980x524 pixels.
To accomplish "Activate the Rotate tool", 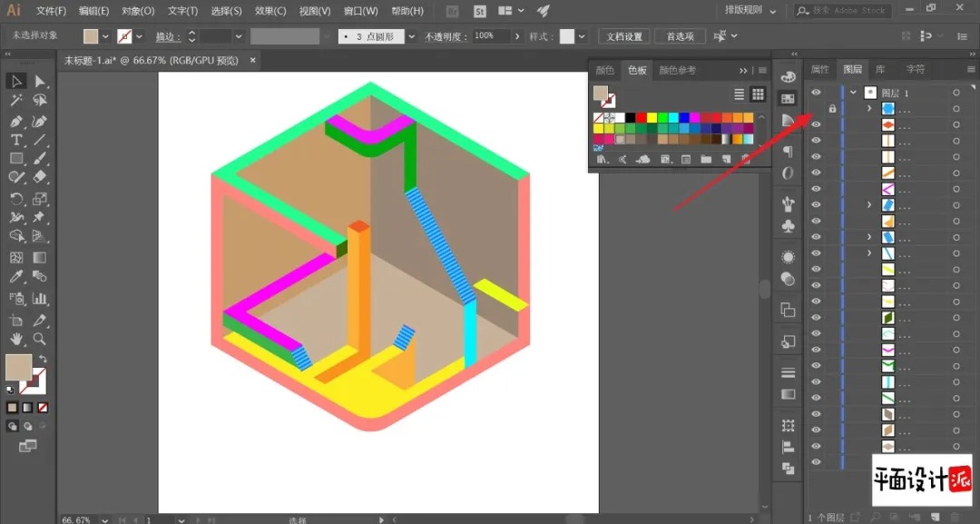I will pyautogui.click(x=16, y=199).
